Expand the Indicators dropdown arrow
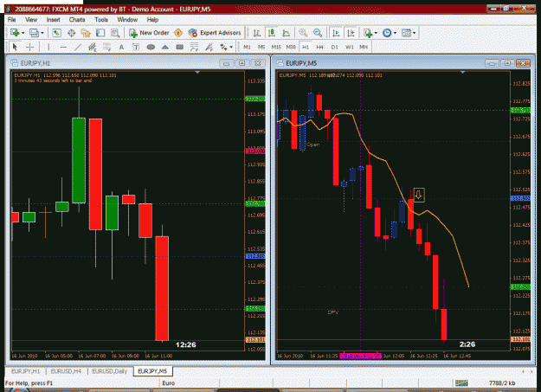This screenshot has width=541, height=392. pyautogui.click(x=376, y=33)
